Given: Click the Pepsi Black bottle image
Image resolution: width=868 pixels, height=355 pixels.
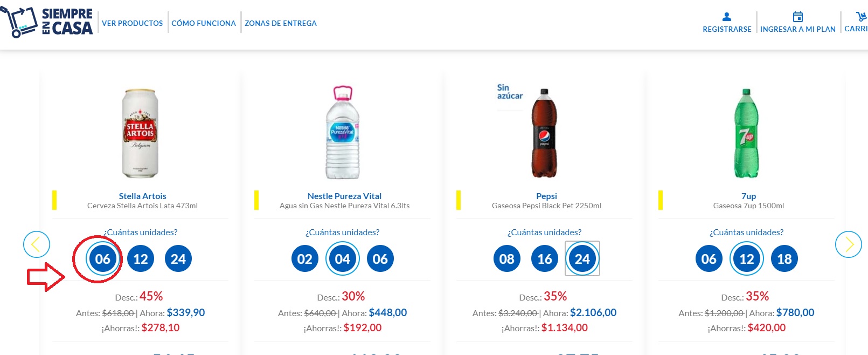Looking at the screenshot, I should pos(544,133).
